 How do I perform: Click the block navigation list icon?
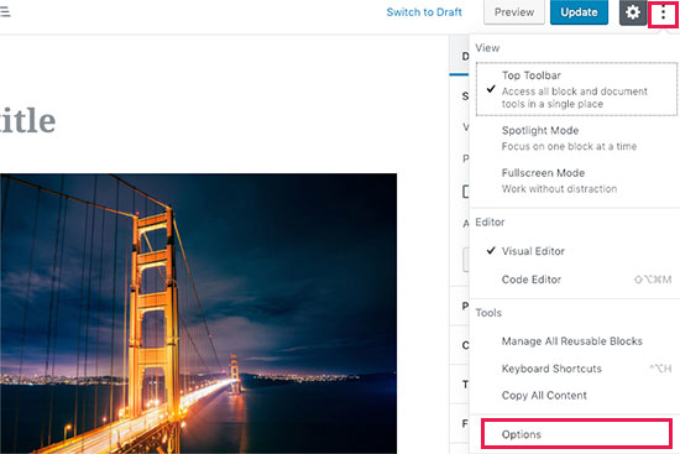point(5,13)
